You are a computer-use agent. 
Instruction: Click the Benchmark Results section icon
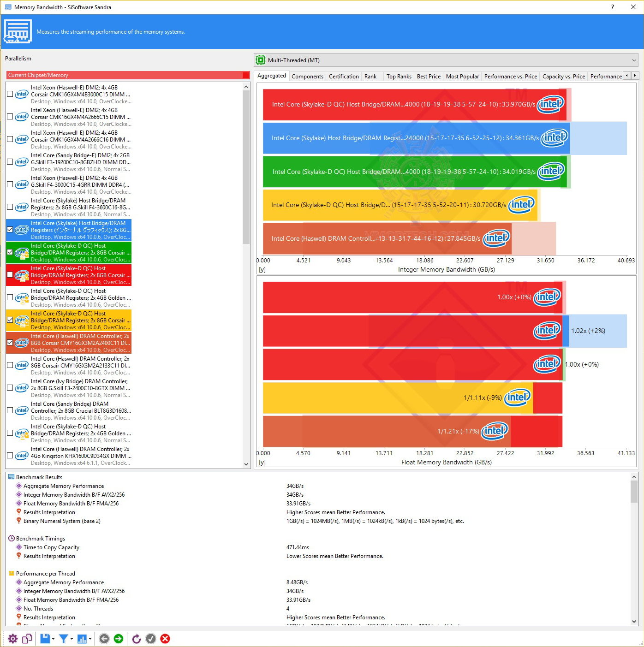click(x=11, y=477)
